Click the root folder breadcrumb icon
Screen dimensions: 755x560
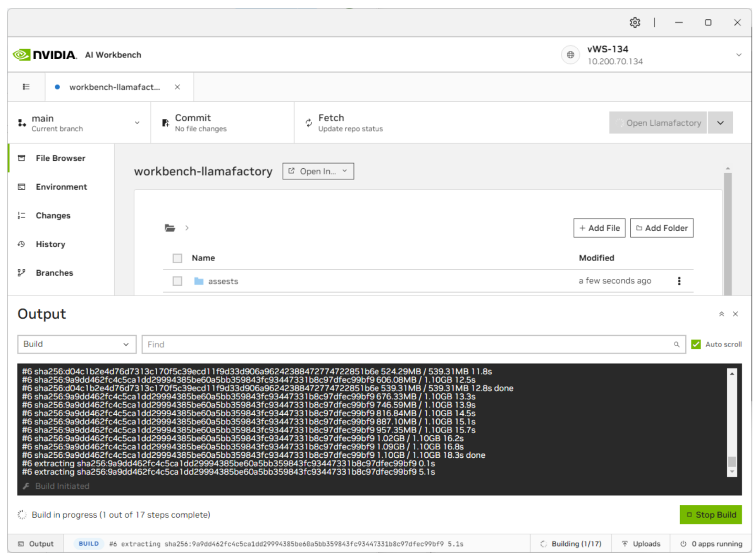coord(170,228)
